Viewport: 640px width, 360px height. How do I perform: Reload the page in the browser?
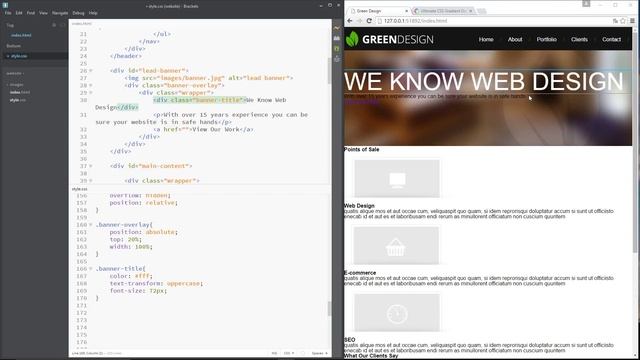tap(369, 21)
